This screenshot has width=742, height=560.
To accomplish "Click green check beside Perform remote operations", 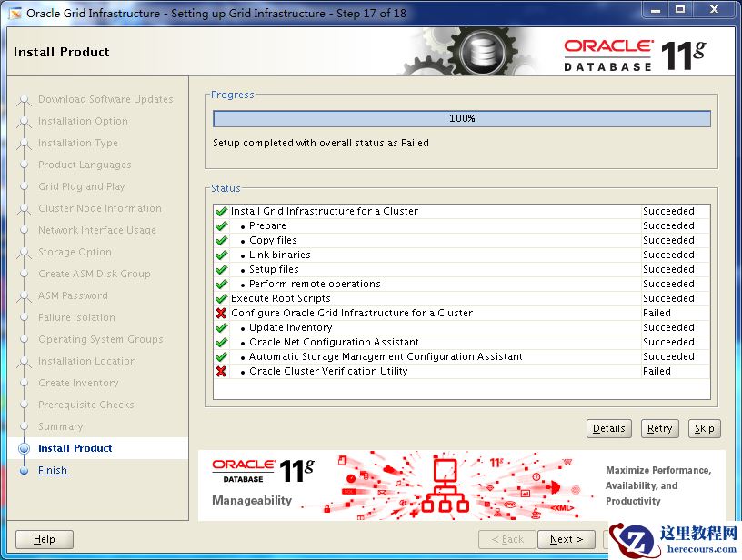I will (x=221, y=285).
